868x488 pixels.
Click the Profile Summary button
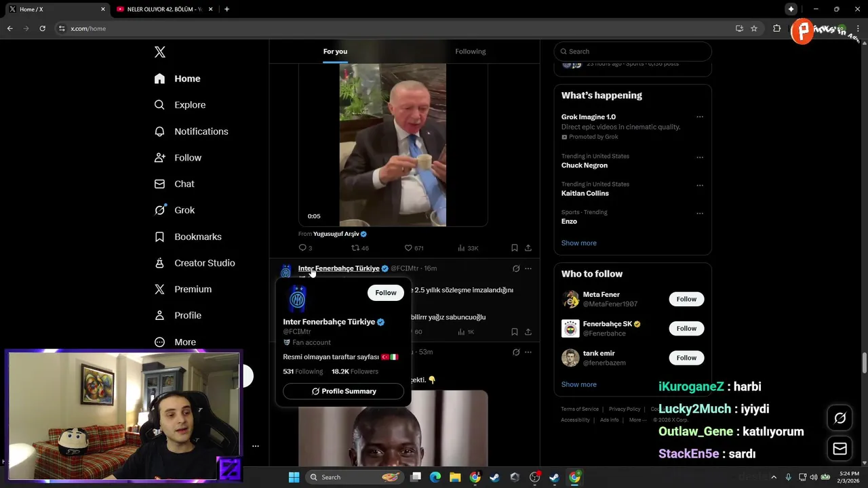(x=343, y=391)
